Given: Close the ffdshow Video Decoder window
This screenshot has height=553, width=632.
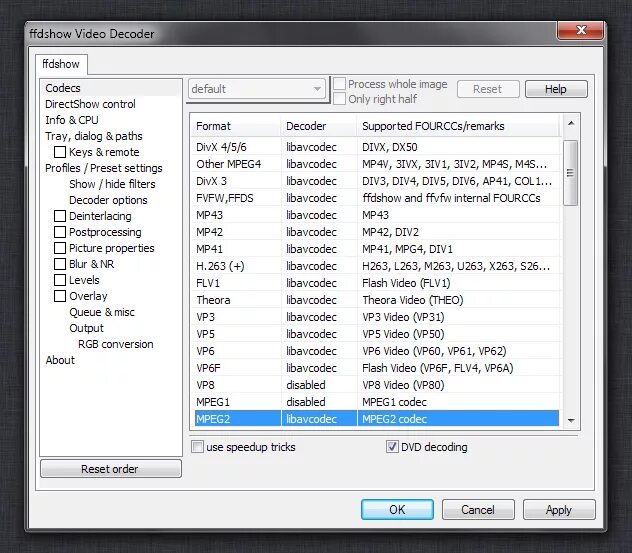Looking at the screenshot, I should (580, 30).
